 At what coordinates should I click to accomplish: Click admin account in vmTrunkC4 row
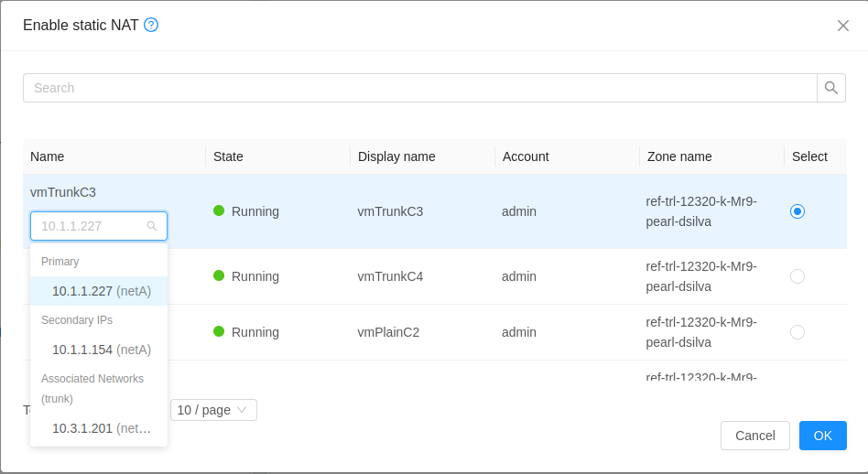[x=519, y=276]
